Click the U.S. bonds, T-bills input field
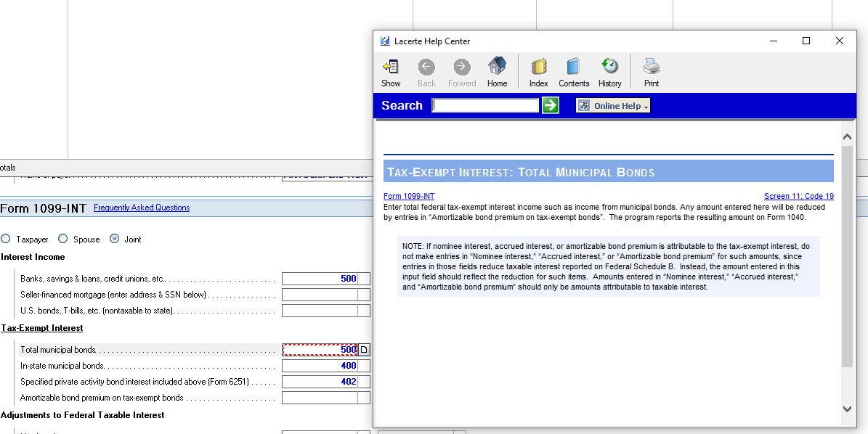 pos(320,311)
